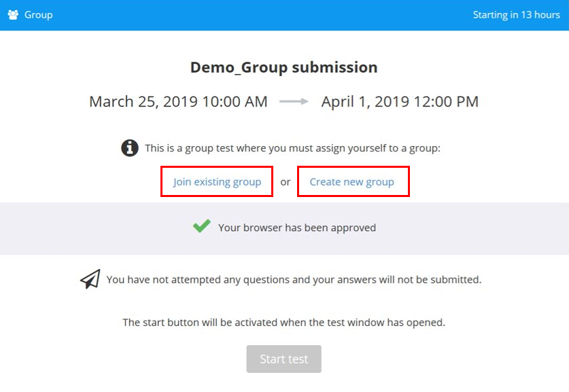Click the Start test button
Viewport: 569px width, 392px height.
[283, 359]
